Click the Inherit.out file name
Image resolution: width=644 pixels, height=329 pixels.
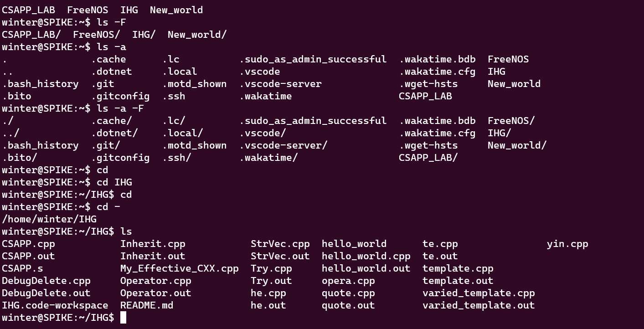point(153,256)
